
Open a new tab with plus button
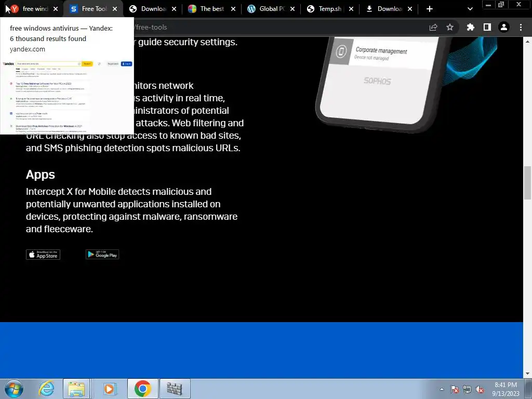[x=430, y=9]
